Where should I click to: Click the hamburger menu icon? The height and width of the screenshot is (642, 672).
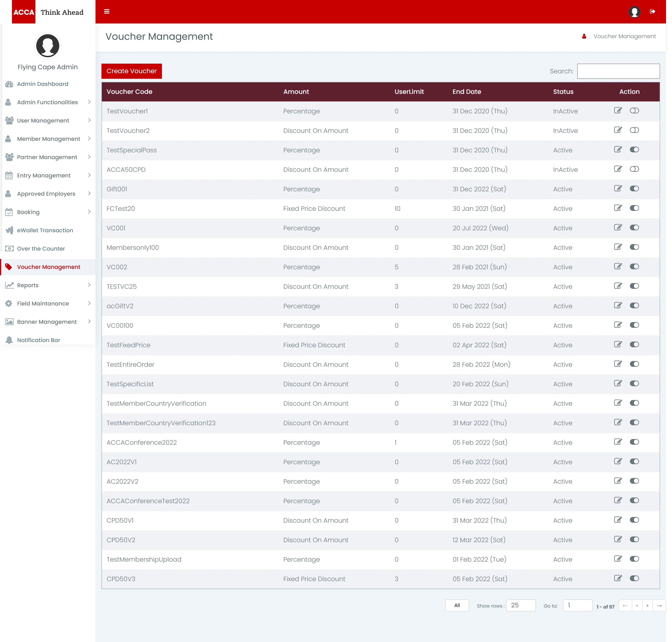[x=107, y=12]
